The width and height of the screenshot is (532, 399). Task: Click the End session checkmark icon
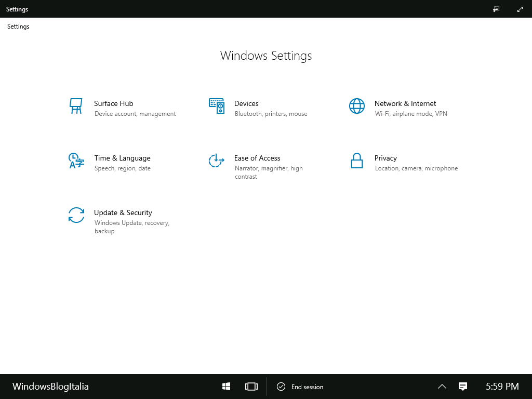click(x=281, y=387)
